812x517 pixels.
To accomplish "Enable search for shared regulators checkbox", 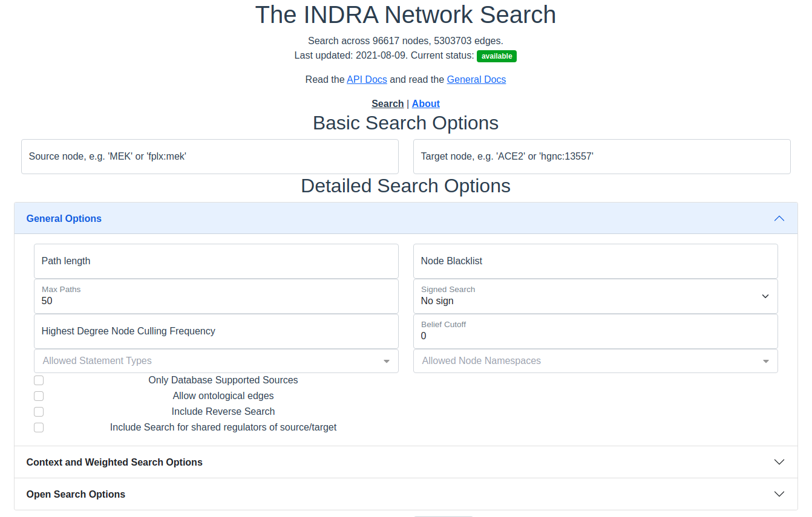I will tap(39, 428).
